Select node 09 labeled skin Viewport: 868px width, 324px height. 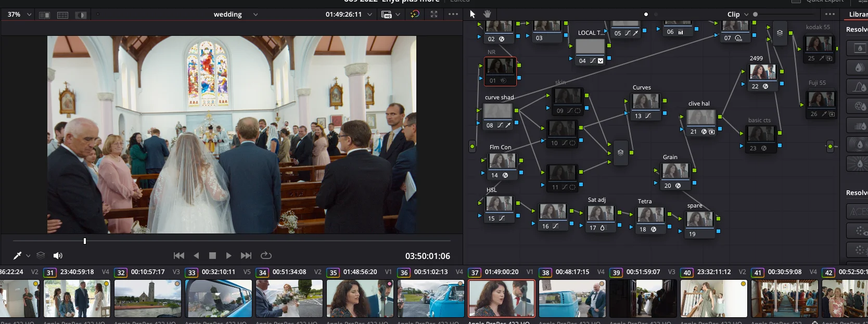coord(567,101)
